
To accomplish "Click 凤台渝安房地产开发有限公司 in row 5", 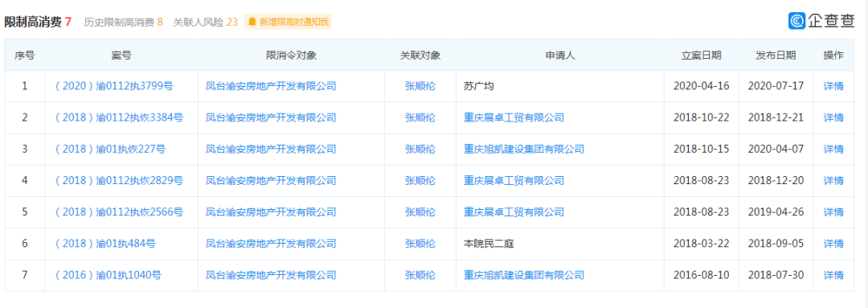I will pyautogui.click(x=271, y=212).
